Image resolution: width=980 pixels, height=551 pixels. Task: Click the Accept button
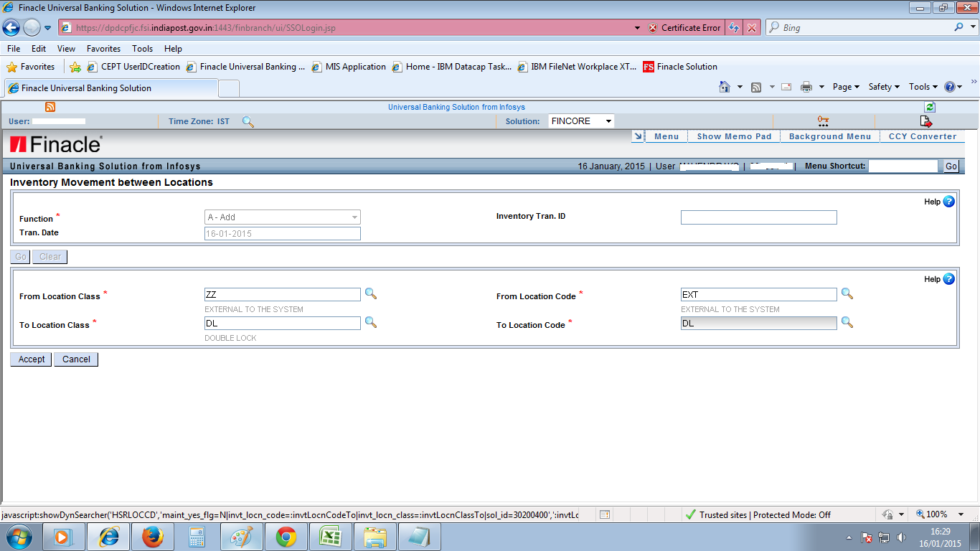point(30,359)
